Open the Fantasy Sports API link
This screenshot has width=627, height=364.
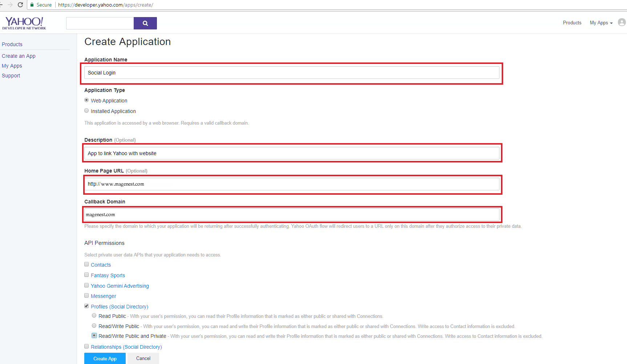tap(108, 275)
